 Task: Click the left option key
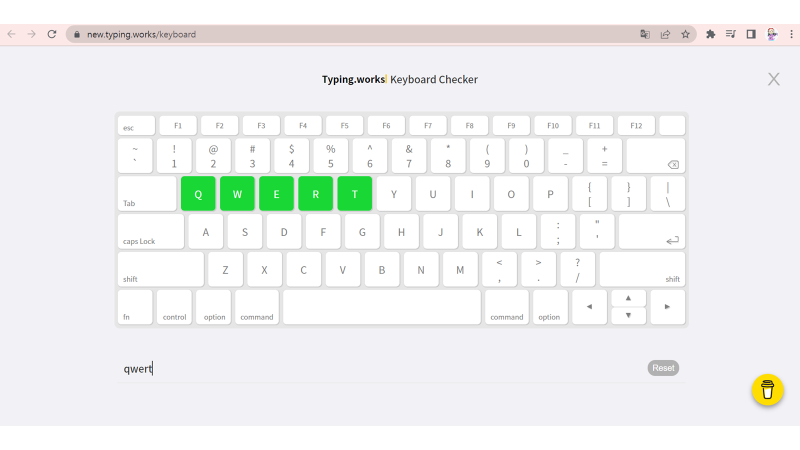213,307
